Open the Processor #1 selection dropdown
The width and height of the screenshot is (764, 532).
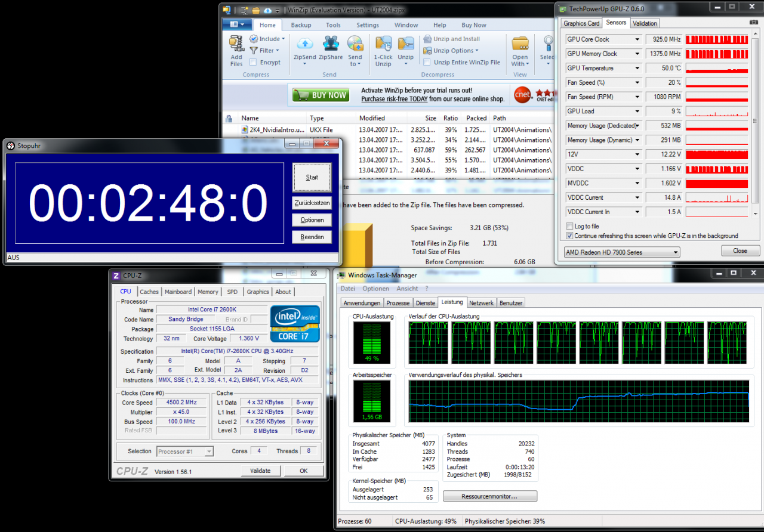click(185, 451)
